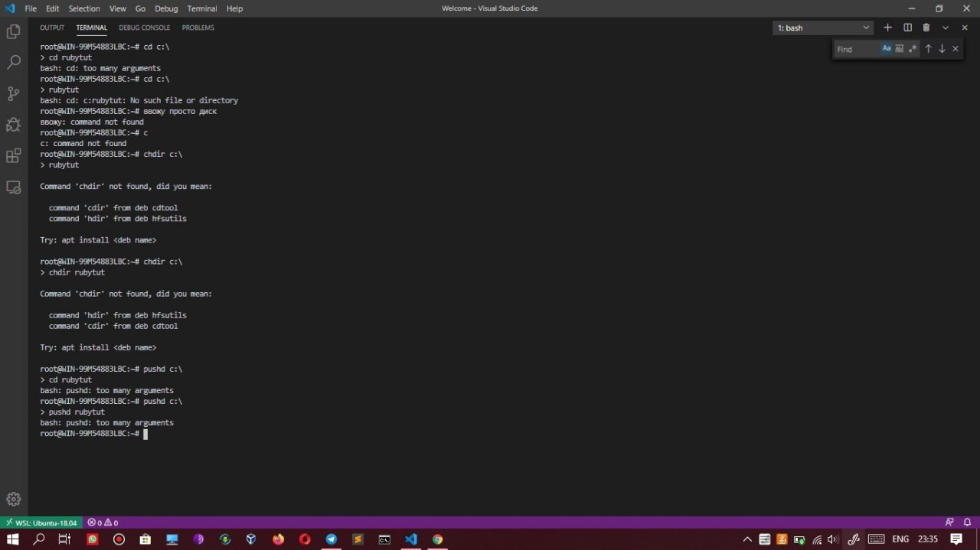The width and height of the screenshot is (980, 550).
Task: Close the Find widget
Action: 955,49
